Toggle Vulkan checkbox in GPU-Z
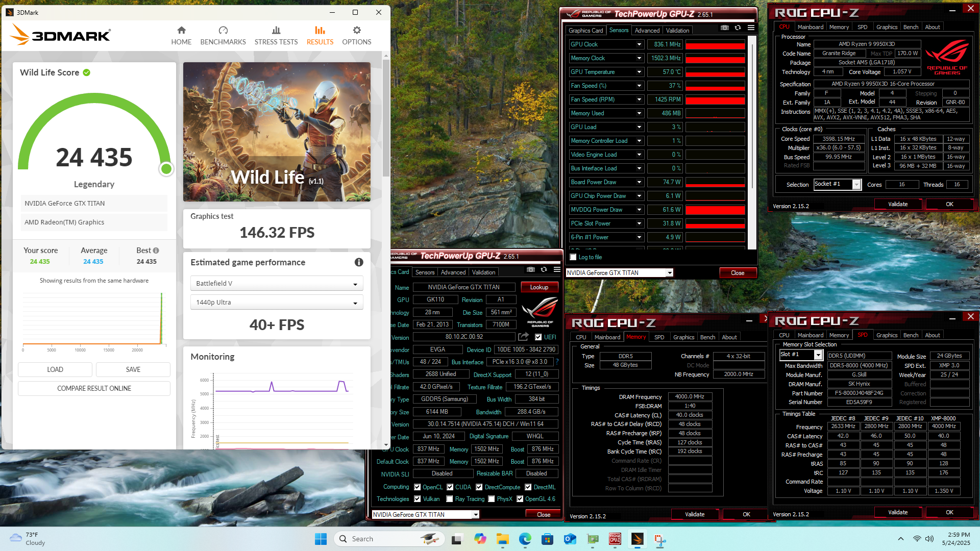The height and width of the screenshot is (551, 980). 418,499
